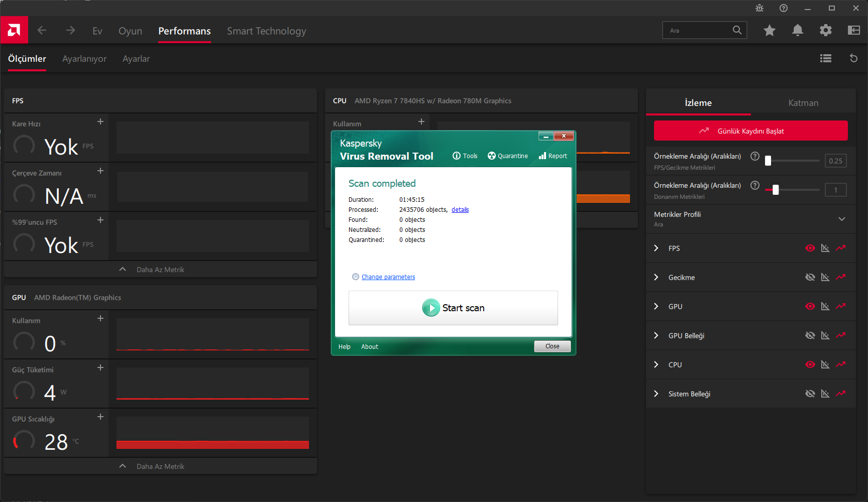The image size is (868, 502).
Task: Toggle the sidebar panel icon
Action: (854, 31)
